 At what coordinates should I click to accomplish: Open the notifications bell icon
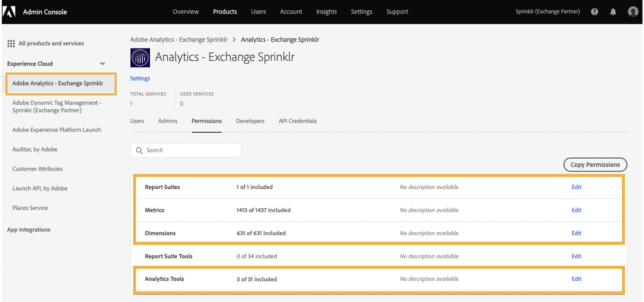coord(613,12)
